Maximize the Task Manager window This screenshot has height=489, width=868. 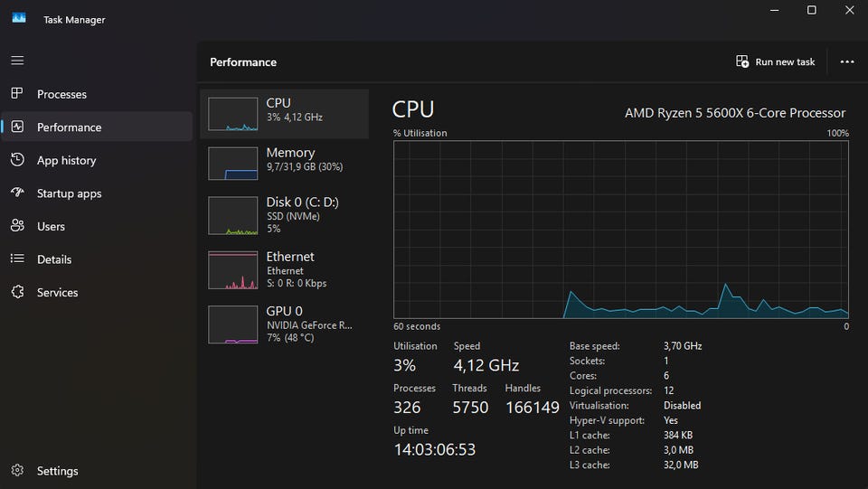coord(812,11)
